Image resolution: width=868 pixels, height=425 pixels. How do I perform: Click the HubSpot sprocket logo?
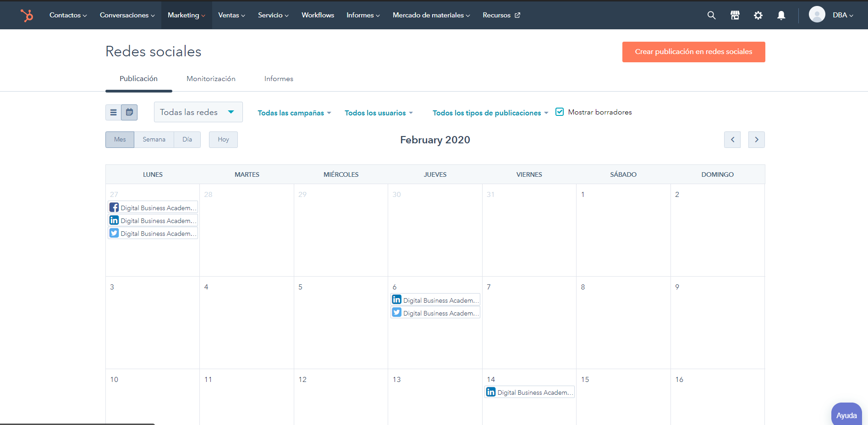pos(27,15)
